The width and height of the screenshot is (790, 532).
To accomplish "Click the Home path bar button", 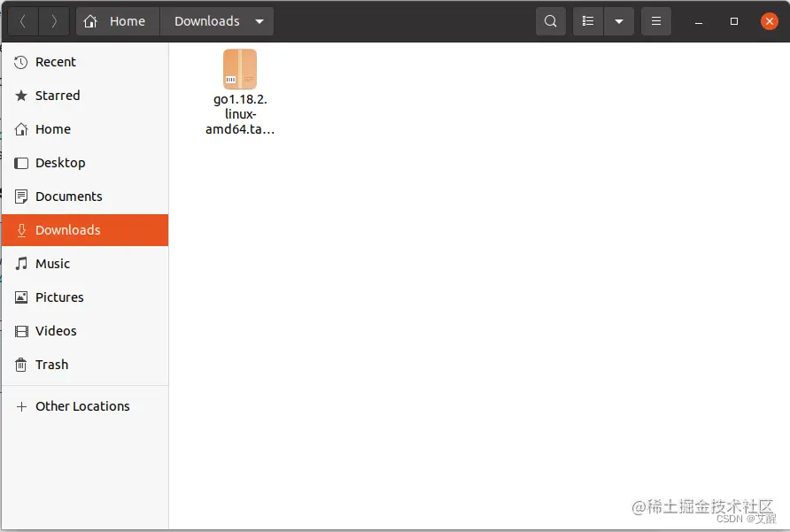I will pos(118,21).
